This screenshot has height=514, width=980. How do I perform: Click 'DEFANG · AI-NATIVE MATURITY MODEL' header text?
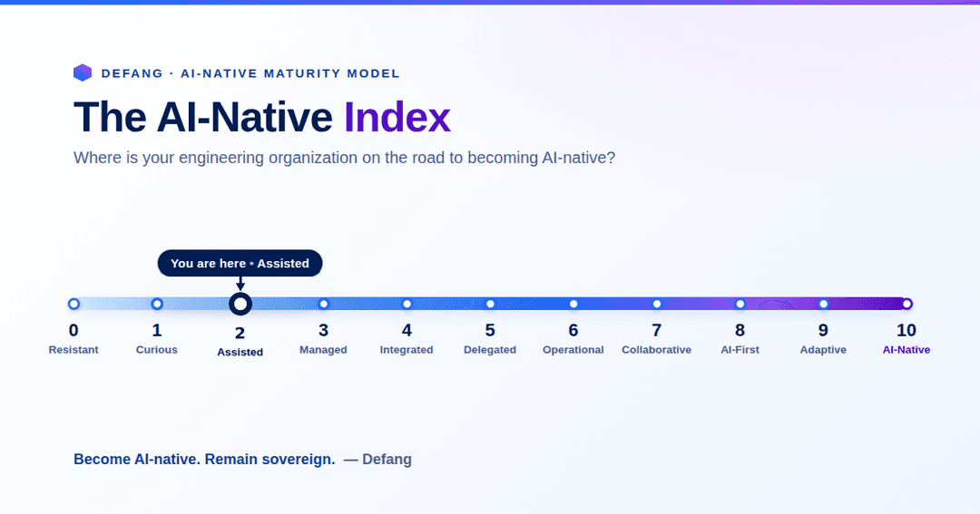[250, 73]
